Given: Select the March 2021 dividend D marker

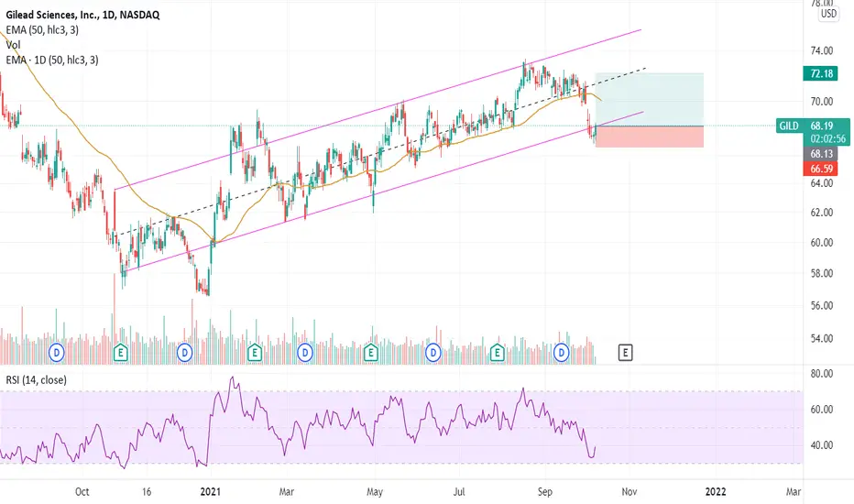Looking at the screenshot, I should tap(305, 353).
